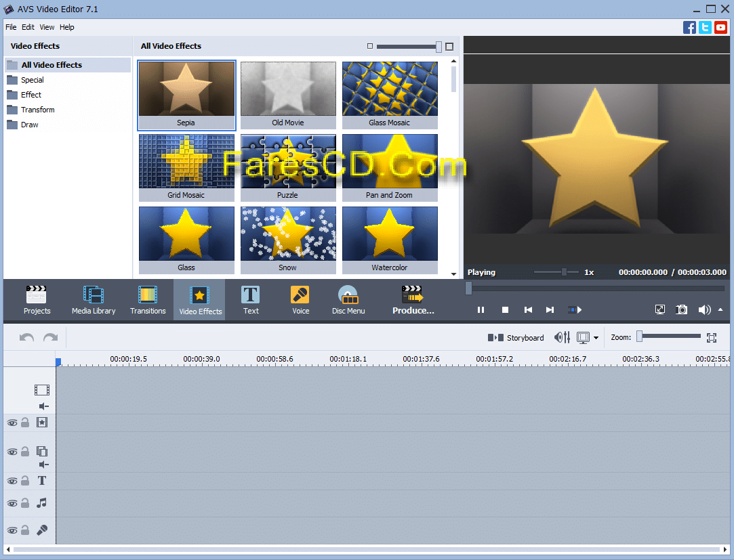This screenshot has height=560, width=734.
Task: Open the View menu
Action: pyautogui.click(x=47, y=27)
